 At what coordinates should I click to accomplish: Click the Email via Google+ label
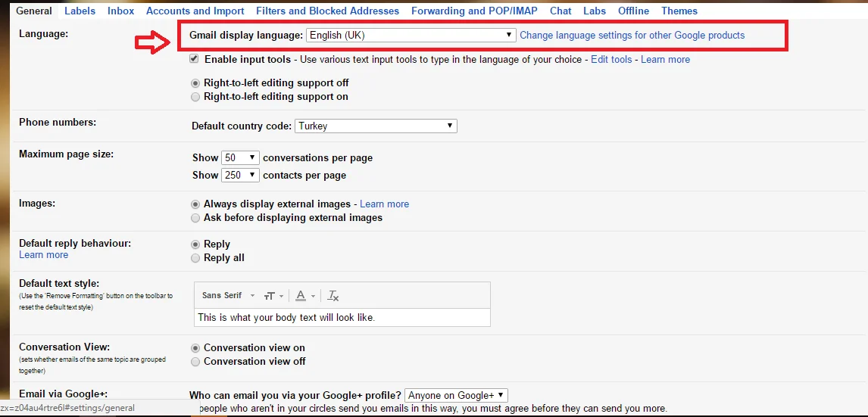point(63,394)
